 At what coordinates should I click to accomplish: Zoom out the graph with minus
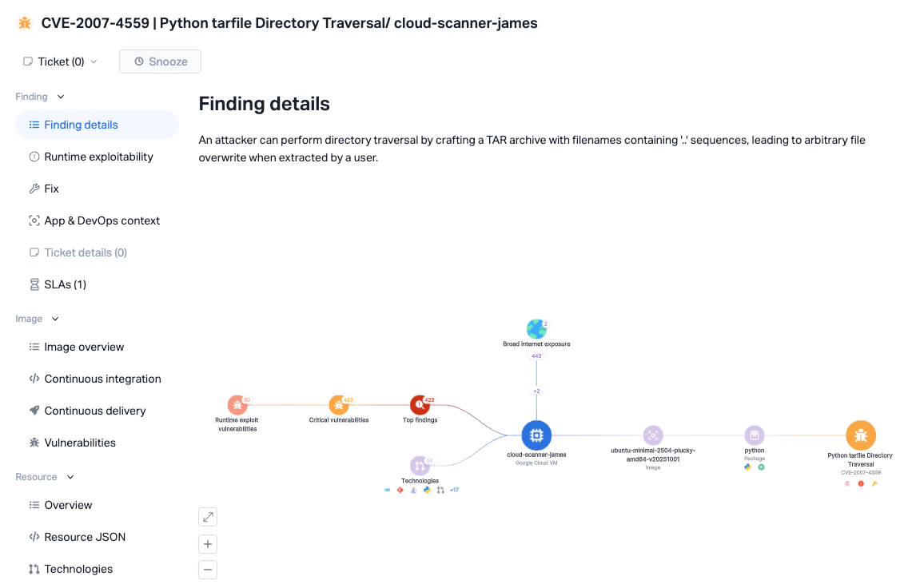[x=208, y=570]
